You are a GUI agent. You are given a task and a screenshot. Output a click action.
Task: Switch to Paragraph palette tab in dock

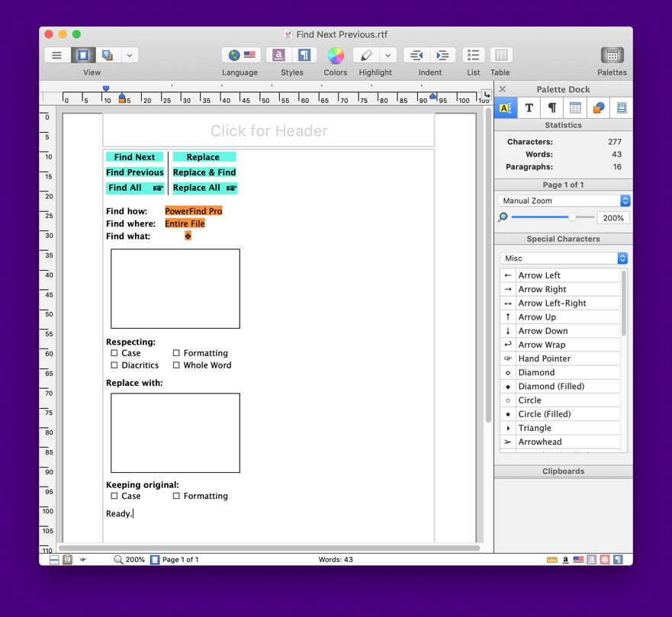point(551,108)
